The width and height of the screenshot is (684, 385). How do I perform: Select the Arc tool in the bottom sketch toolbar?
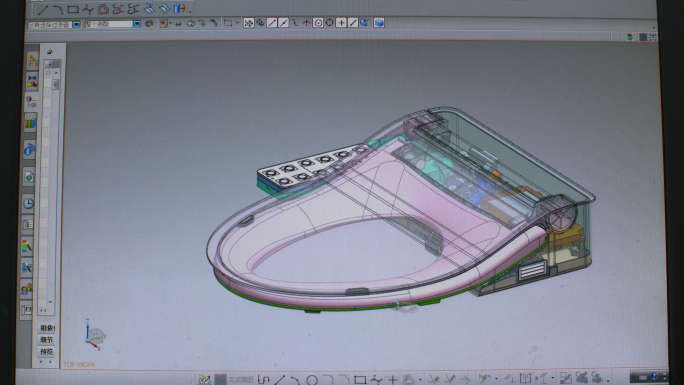[x=295, y=380]
